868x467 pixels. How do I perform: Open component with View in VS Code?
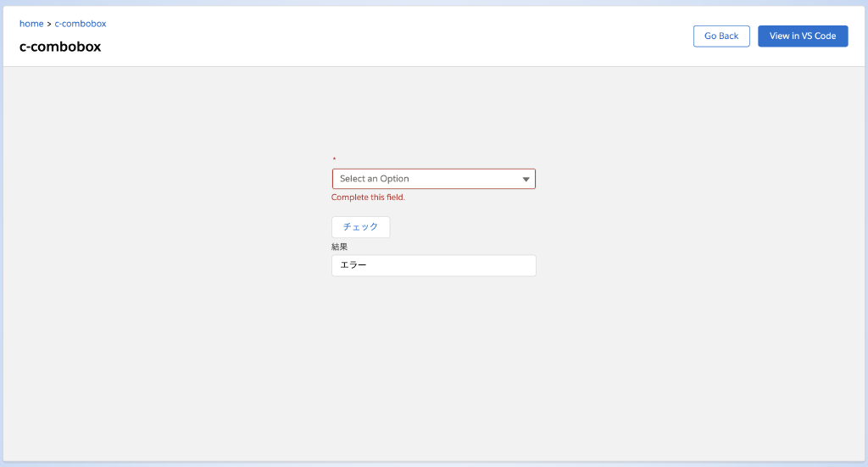pos(803,36)
